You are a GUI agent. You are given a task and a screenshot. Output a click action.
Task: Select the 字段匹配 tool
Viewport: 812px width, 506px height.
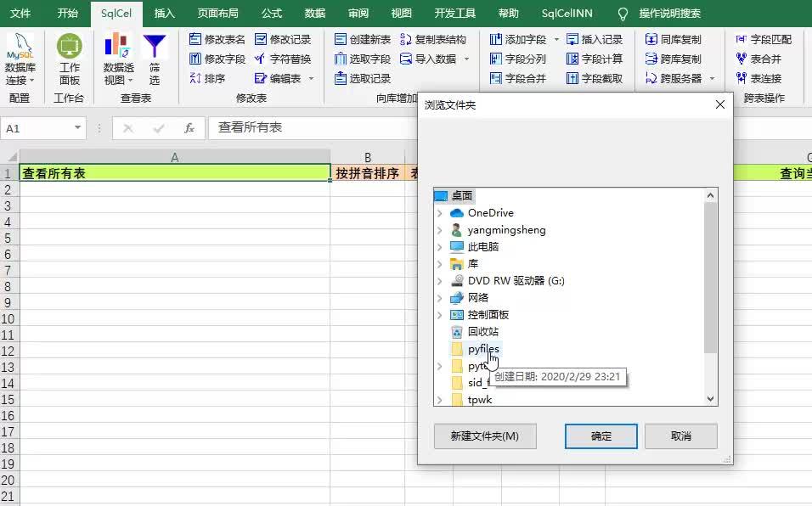click(764, 39)
